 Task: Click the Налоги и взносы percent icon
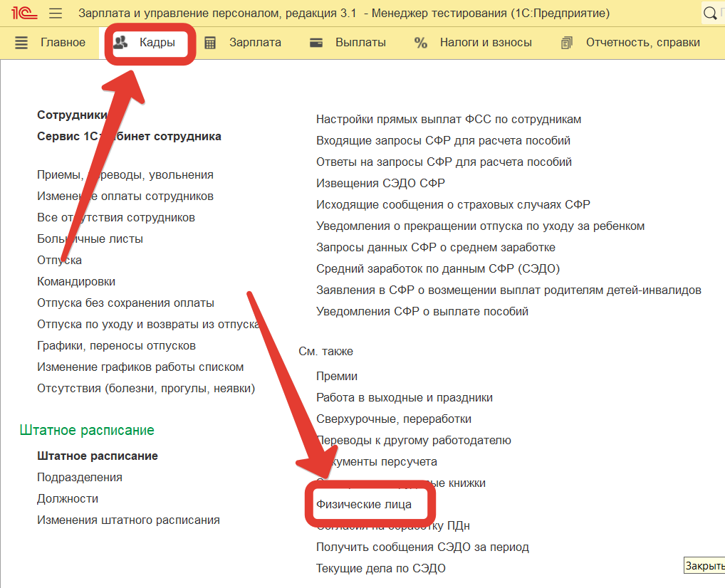[x=421, y=43]
